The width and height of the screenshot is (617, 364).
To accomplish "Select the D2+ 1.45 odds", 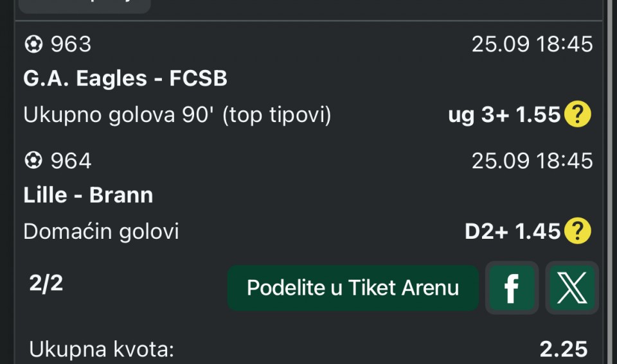I will point(512,231).
